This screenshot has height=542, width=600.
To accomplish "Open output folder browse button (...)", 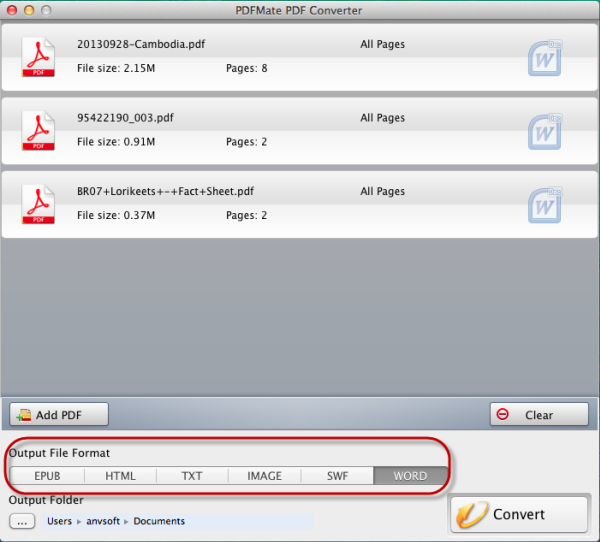I will (x=22, y=521).
